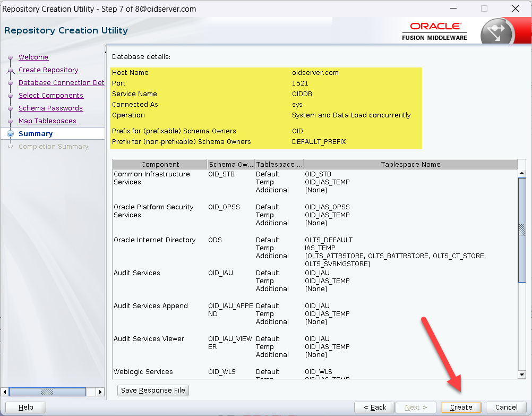Screen dimensions: 532x416
Task: Open Help for the utility
Action: [25, 407]
